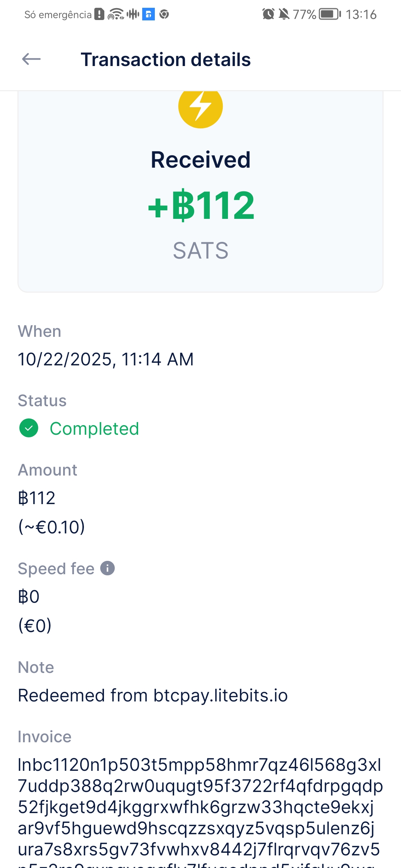Image resolution: width=401 pixels, height=868 pixels.
Task: Tap the Wi-Fi signal status icon
Action: pos(115,14)
